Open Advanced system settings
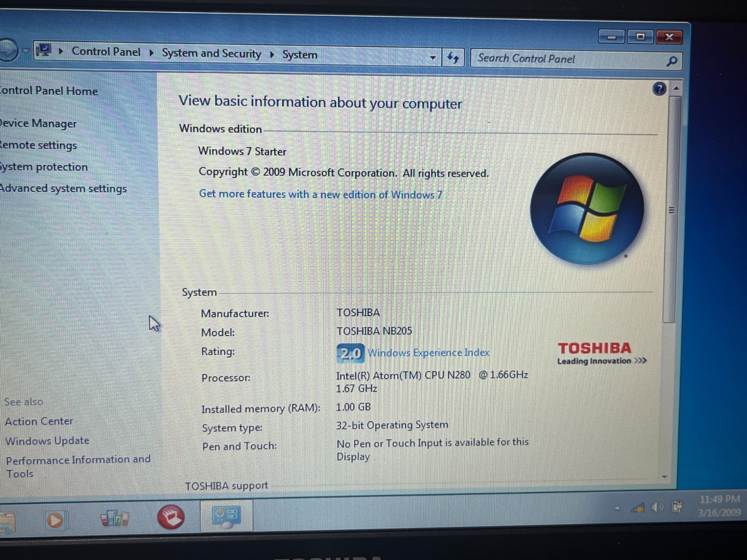Screen dimensions: 747x560 (x=63, y=189)
